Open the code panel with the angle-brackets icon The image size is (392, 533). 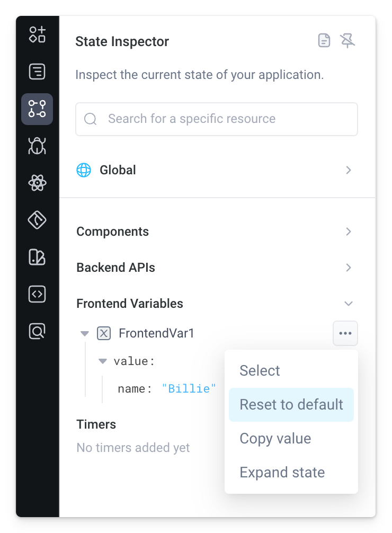37,294
